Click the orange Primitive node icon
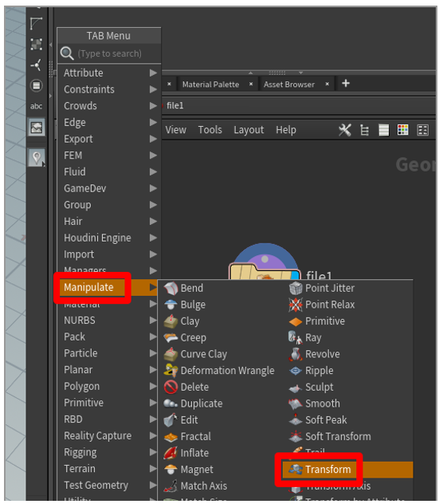439x504 pixels. 296,321
